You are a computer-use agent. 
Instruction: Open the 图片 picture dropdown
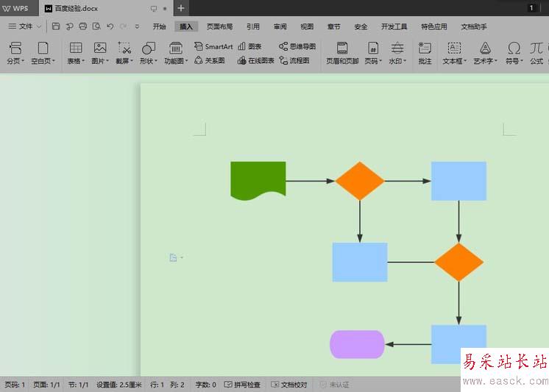[100, 61]
